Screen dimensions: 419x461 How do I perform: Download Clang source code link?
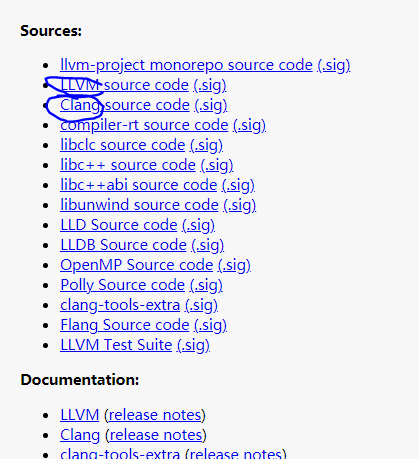125,105
